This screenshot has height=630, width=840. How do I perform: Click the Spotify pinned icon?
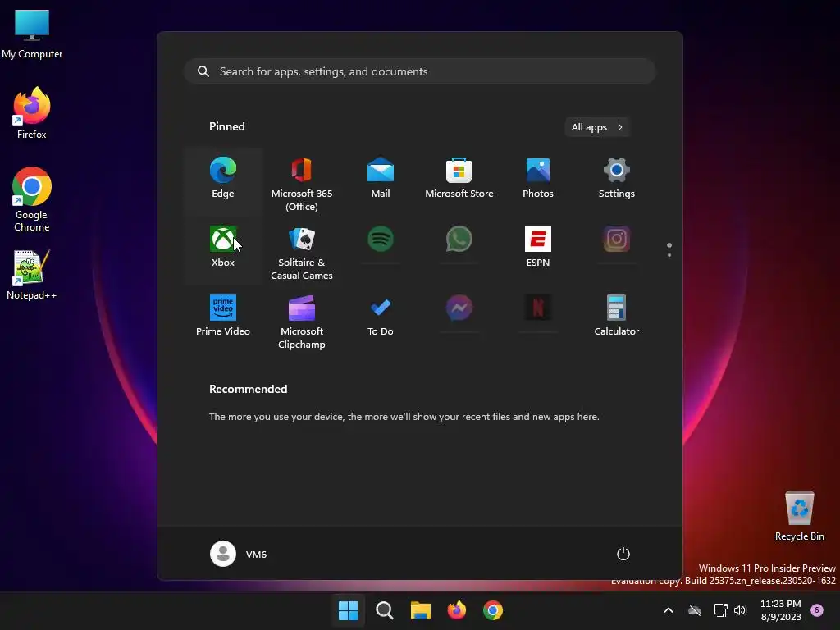point(381,239)
